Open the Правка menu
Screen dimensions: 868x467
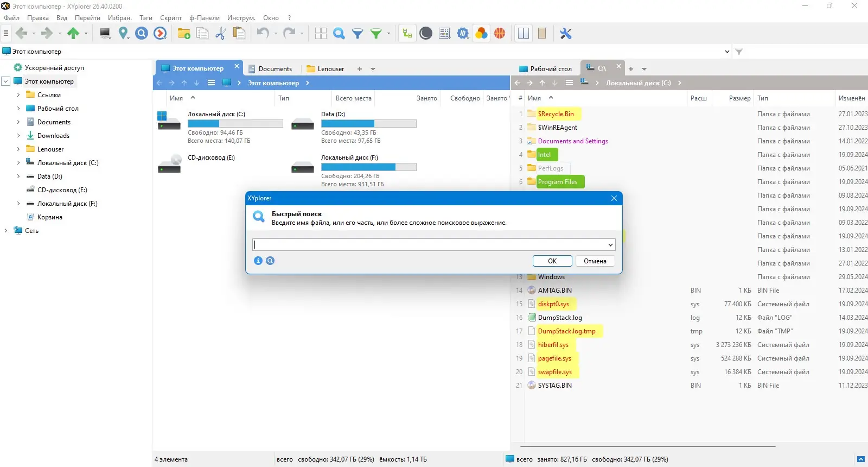pyautogui.click(x=38, y=18)
